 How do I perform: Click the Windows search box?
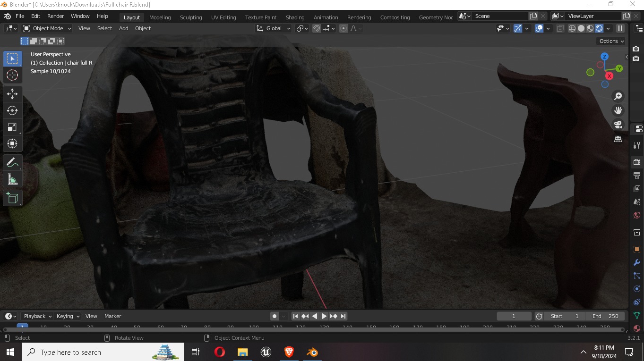tap(103, 352)
